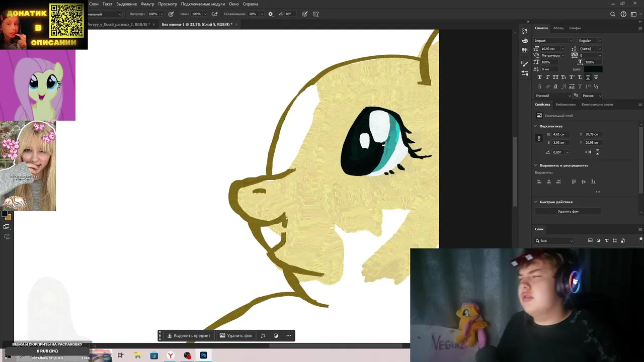Click Удалить фон in Properties panel
The width and height of the screenshot is (644, 362).
568,211
